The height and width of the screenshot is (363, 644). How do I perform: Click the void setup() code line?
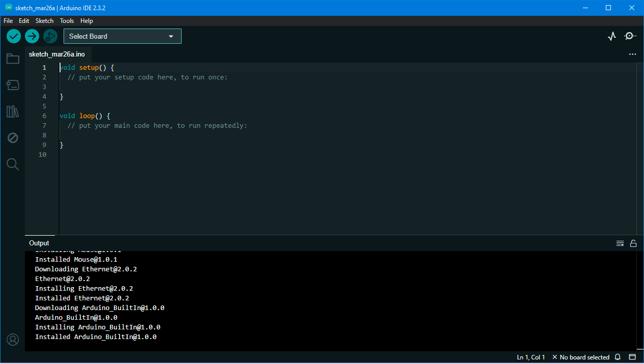click(87, 68)
